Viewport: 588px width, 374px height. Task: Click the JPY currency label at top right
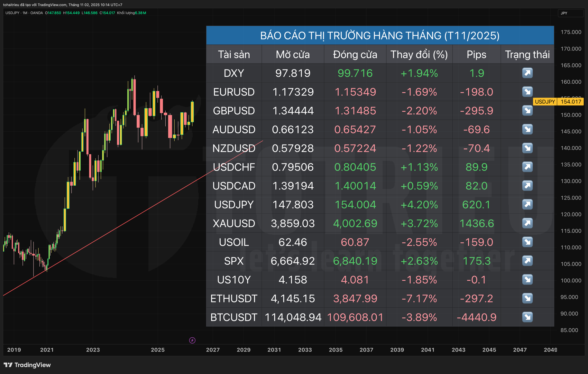click(564, 13)
